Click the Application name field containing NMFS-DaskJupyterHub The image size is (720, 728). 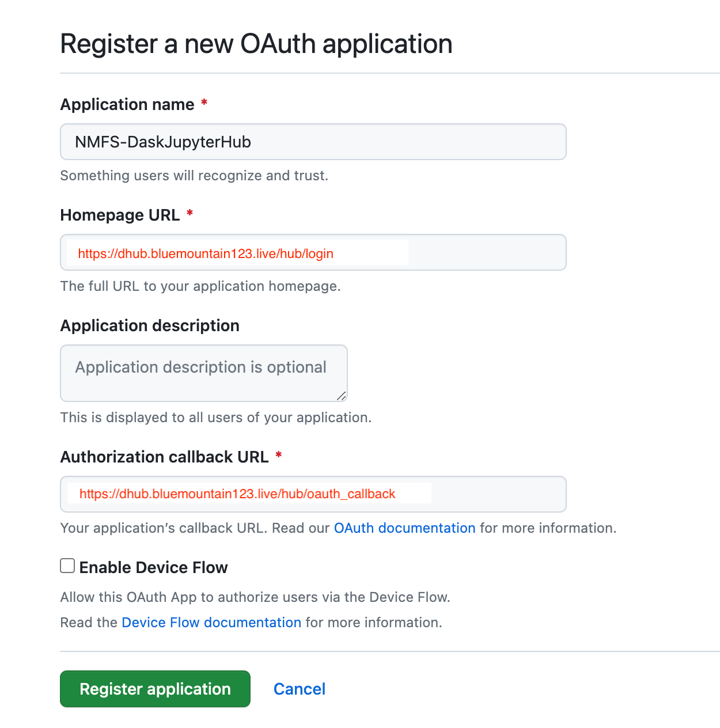tap(313, 142)
